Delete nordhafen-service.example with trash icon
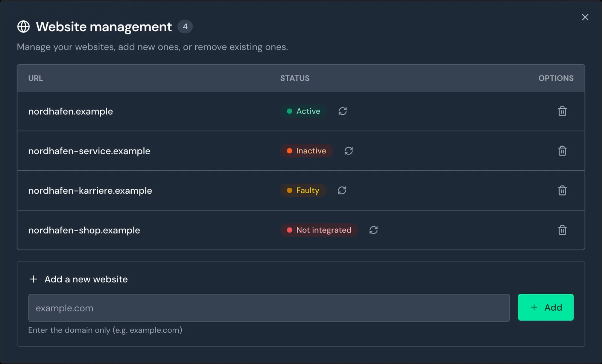Image resolution: width=602 pixels, height=364 pixels. [562, 151]
